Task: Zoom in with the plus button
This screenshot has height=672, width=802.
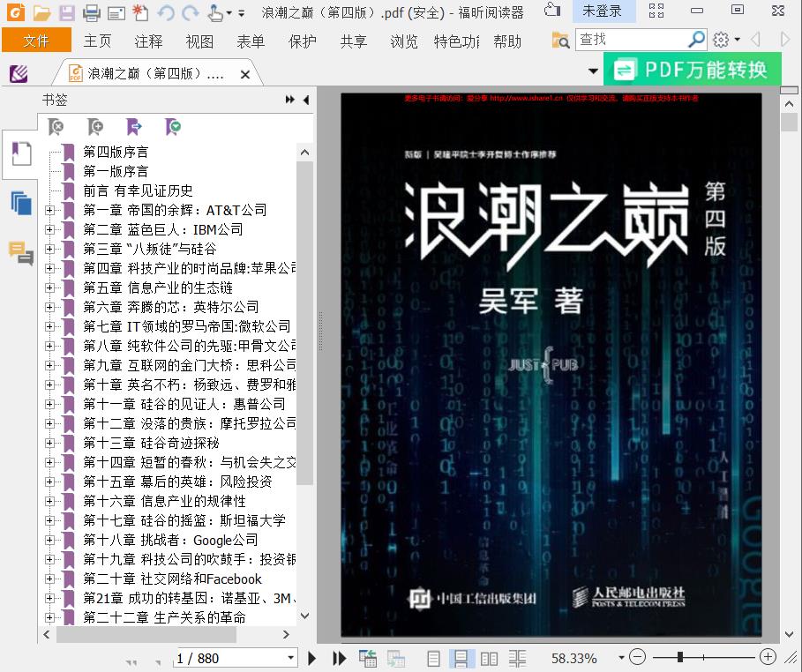Action: coord(768,657)
